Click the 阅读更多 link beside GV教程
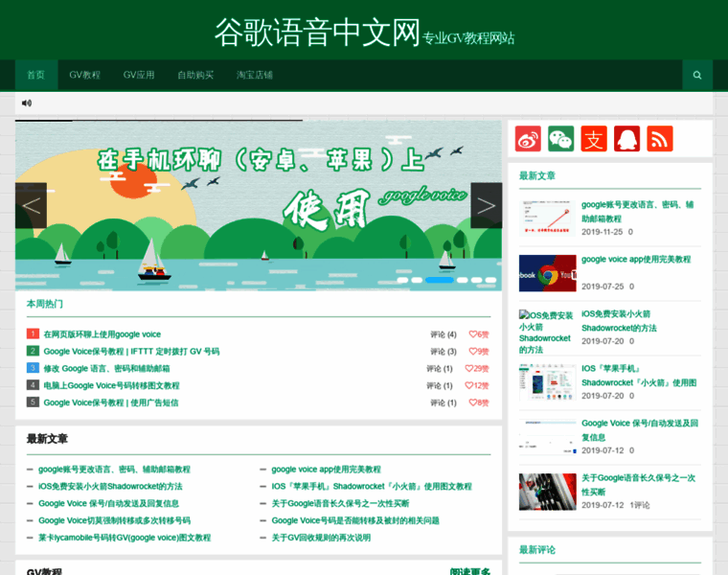The width and height of the screenshot is (728, 575). click(x=470, y=571)
